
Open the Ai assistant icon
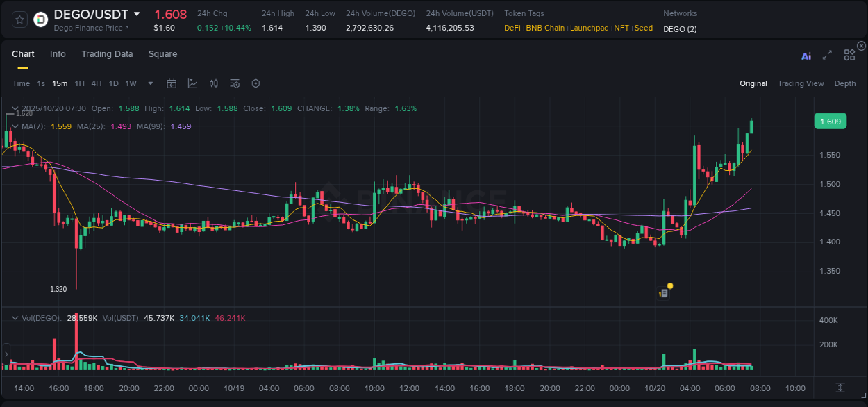coord(806,56)
